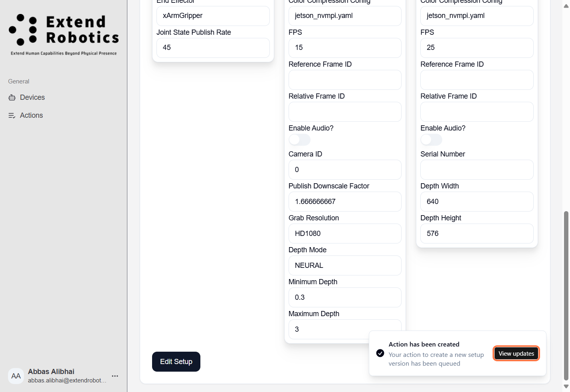This screenshot has height=392, width=570.
Task: Go to the Actions page label in sidebar
Action: pyautogui.click(x=32, y=115)
